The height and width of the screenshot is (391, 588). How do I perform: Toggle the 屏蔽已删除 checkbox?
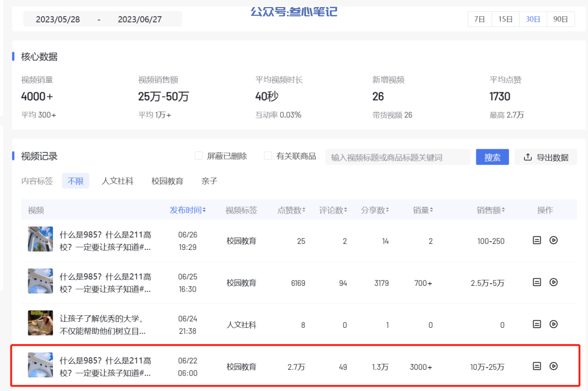click(199, 156)
